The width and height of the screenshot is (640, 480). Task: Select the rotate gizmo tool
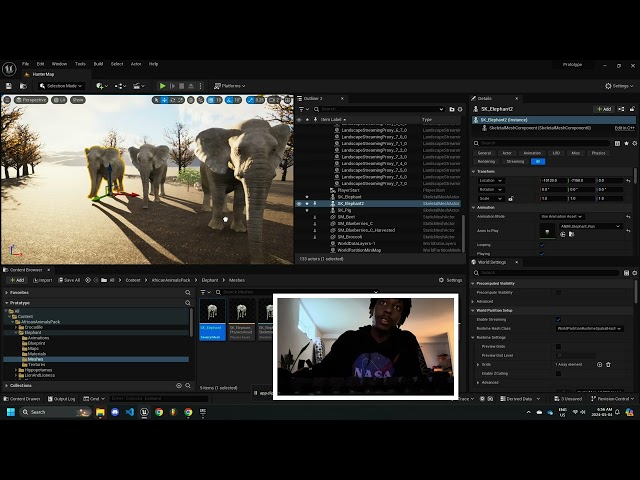[x=173, y=100]
